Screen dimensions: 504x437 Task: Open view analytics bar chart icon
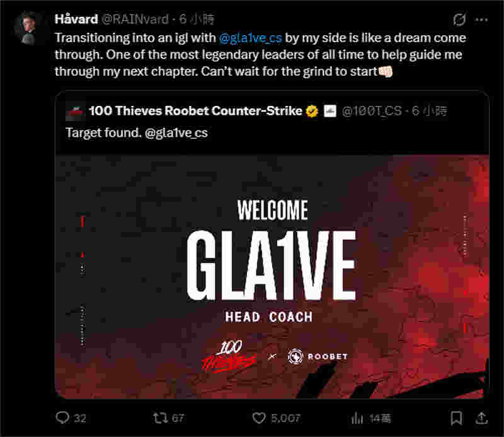coord(357,418)
